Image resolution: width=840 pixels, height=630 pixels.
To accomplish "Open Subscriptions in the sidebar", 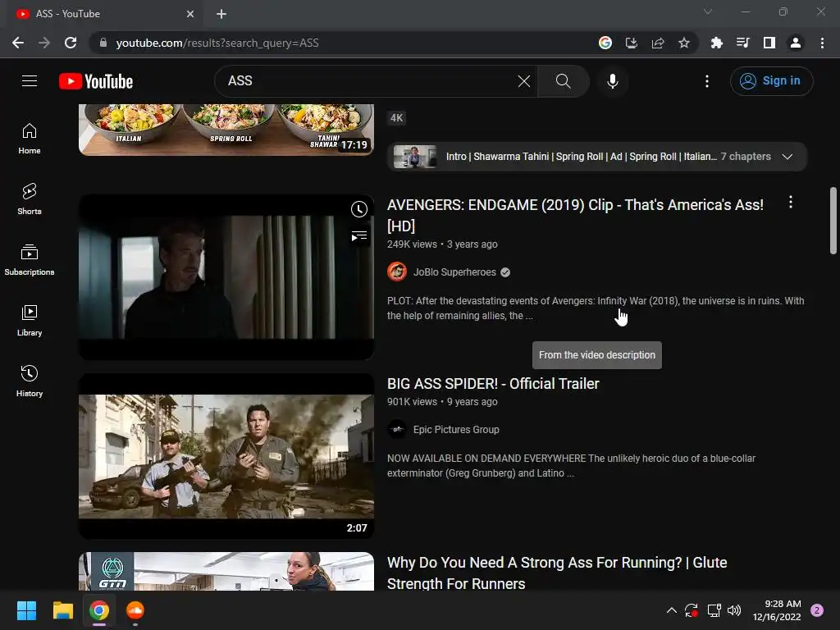I will [x=30, y=260].
